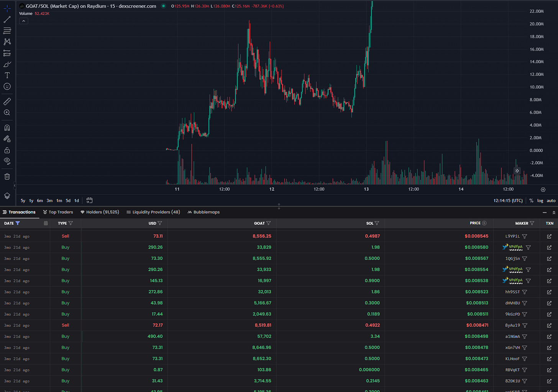This screenshot has height=392, width=558.
Task: Activate the zoom in tool
Action: pyautogui.click(x=7, y=113)
